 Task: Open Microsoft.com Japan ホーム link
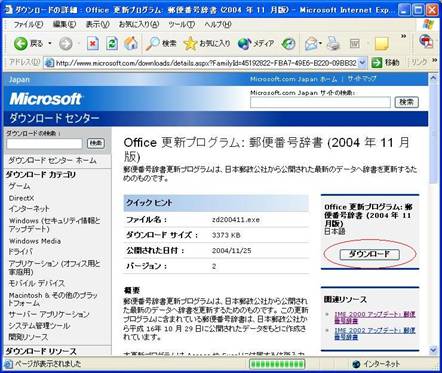[x=294, y=79]
